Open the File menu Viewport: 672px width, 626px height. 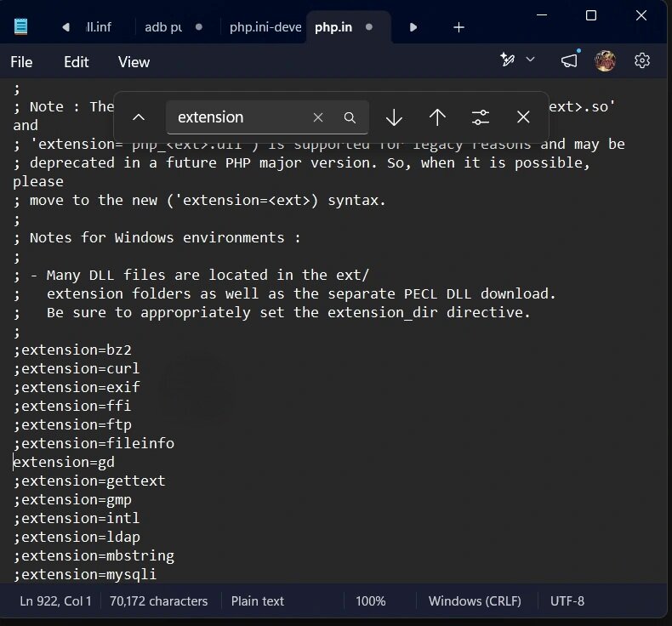[21, 62]
